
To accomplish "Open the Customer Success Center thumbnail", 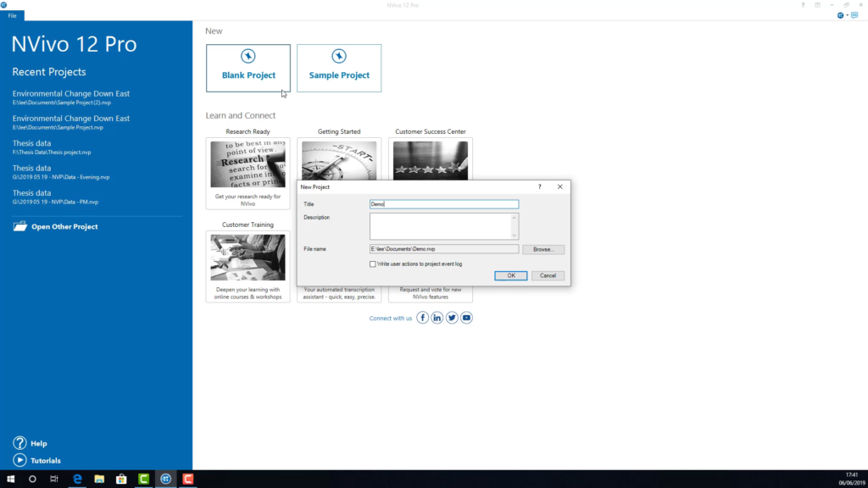I will [430, 160].
